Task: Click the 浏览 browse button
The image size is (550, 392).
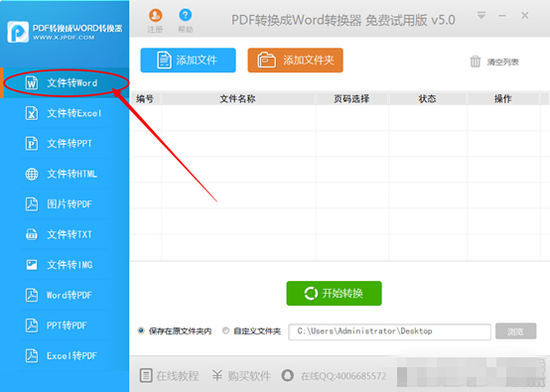Action: (515, 331)
